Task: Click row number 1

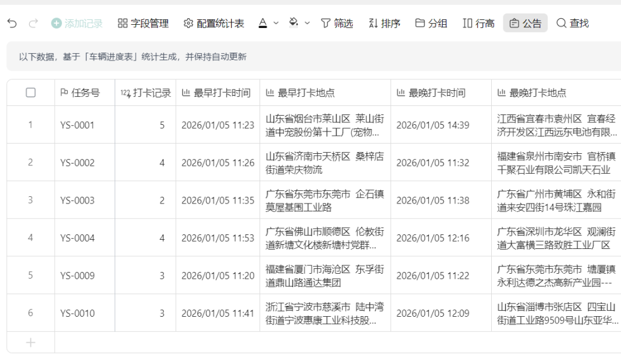Action: [30, 125]
